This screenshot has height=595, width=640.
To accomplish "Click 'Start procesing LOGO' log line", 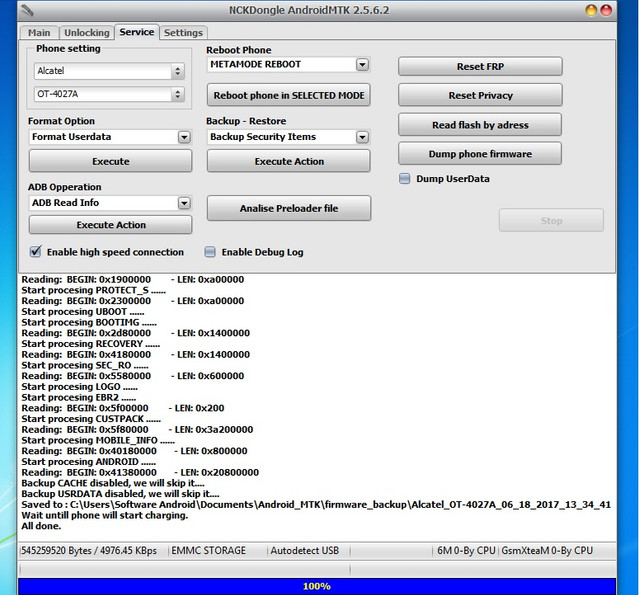I will click(80, 386).
